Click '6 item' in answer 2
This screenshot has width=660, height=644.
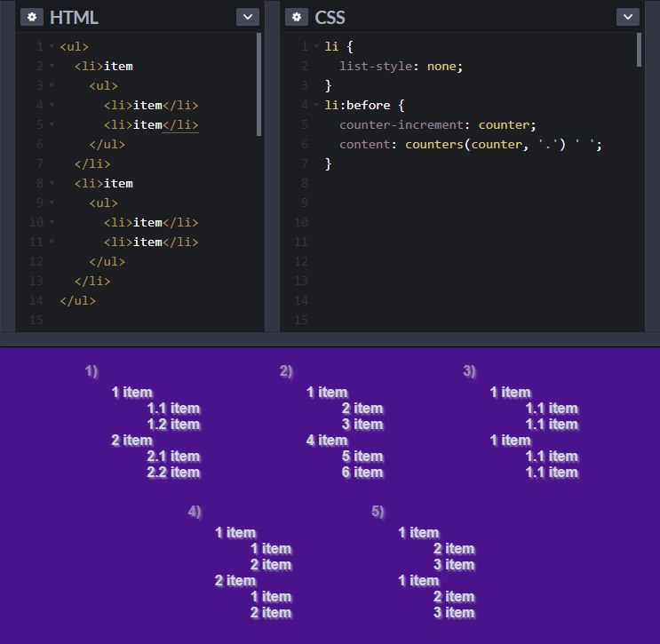[362, 473]
